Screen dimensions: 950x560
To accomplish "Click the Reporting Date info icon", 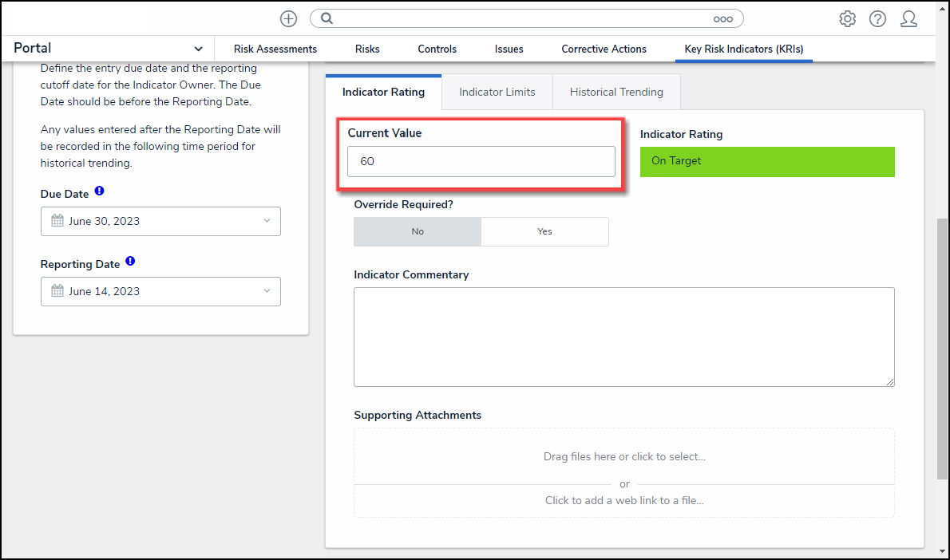I will (x=130, y=262).
